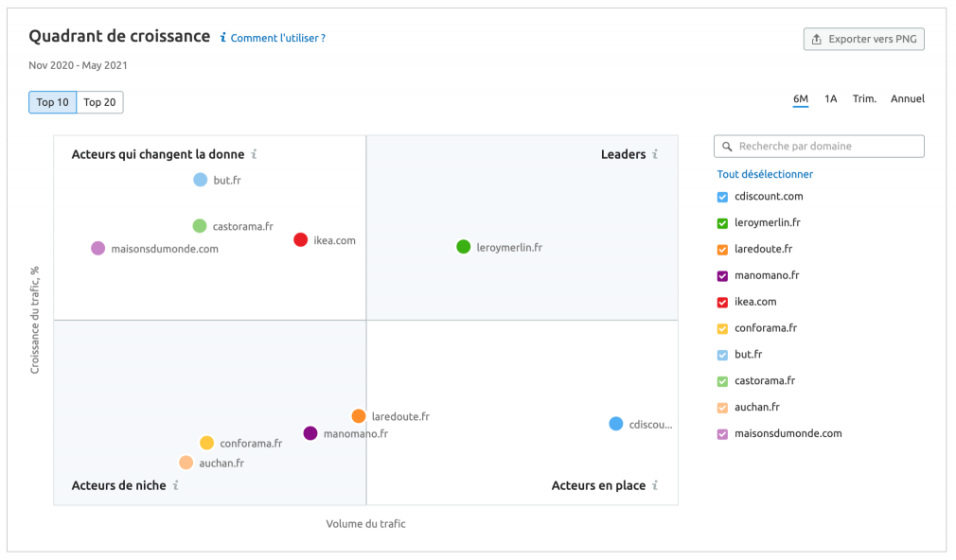Screen dimensions: 956x560
Task: Click the 'maisonsdumonde.com' label in the chart
Action: (165, 249)
